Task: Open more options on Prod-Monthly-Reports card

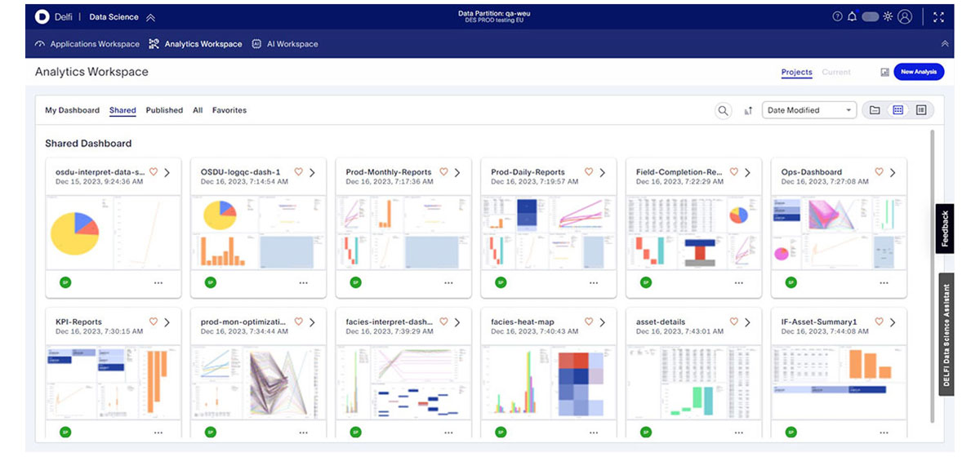Action: point(448,282)
